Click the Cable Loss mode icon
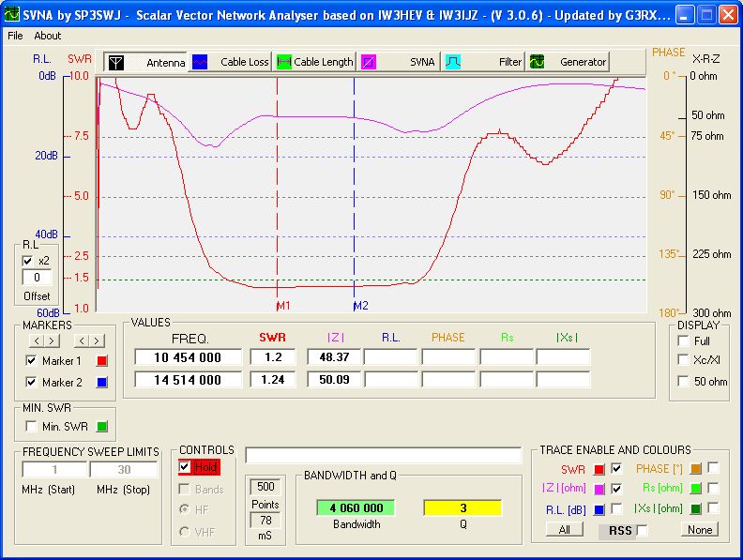 (x=200, y=62)
